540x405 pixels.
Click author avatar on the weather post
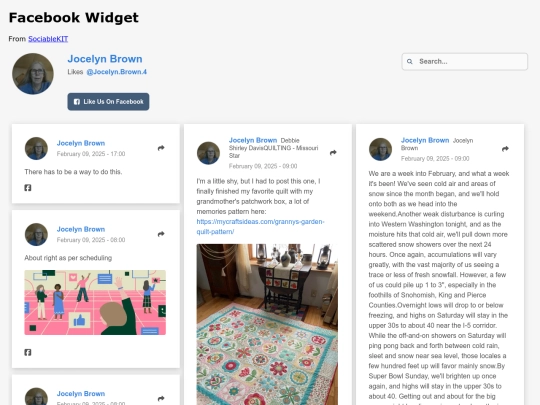point(381,149)
